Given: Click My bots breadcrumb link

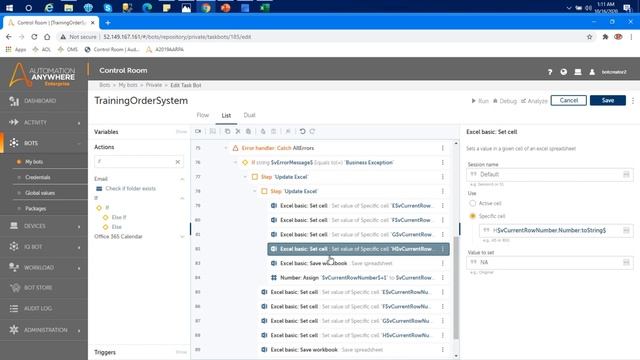Looking at the screenshot, I should [x=128, y=85].
